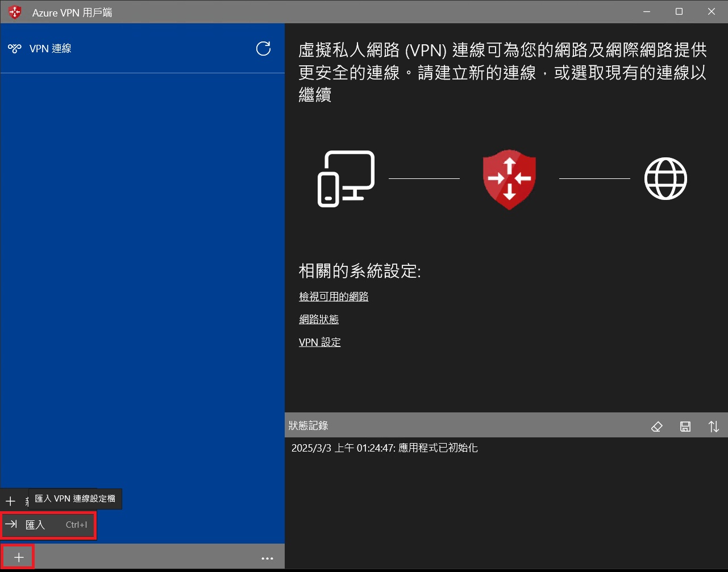Click the up-down arrows icon in 狀態記錄

[x=714, y=426]
